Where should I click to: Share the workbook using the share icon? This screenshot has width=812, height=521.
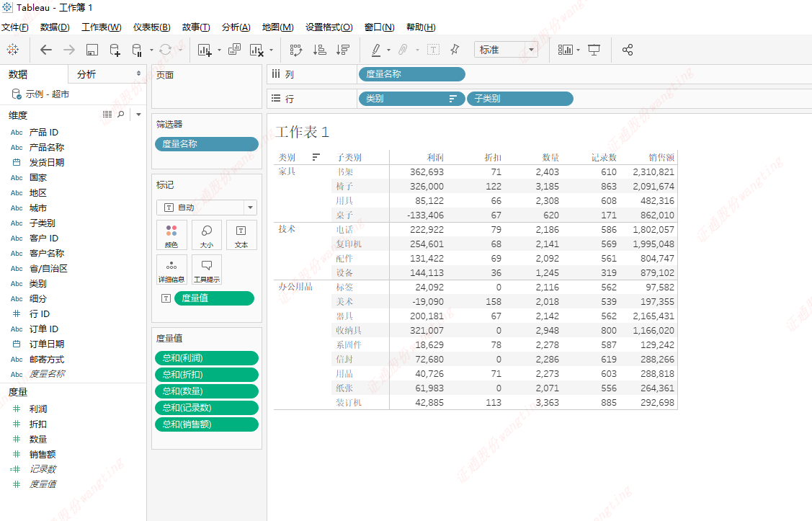[x=628, y=50]
